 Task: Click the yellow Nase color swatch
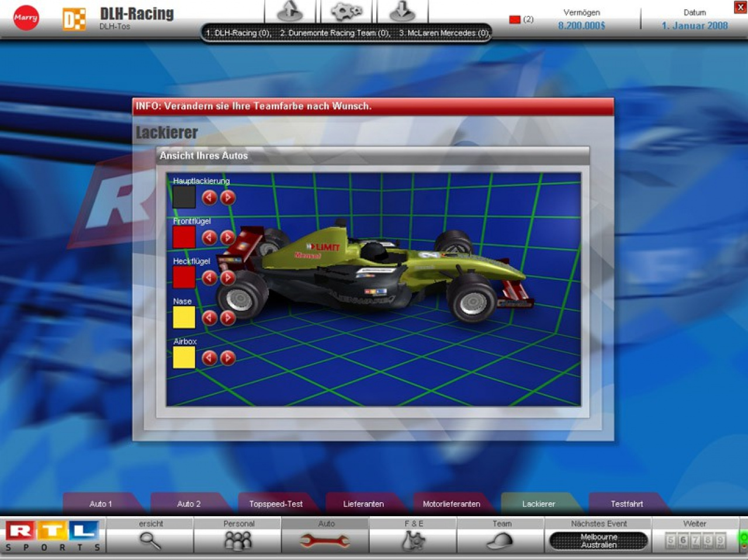(x=184, y=317)
